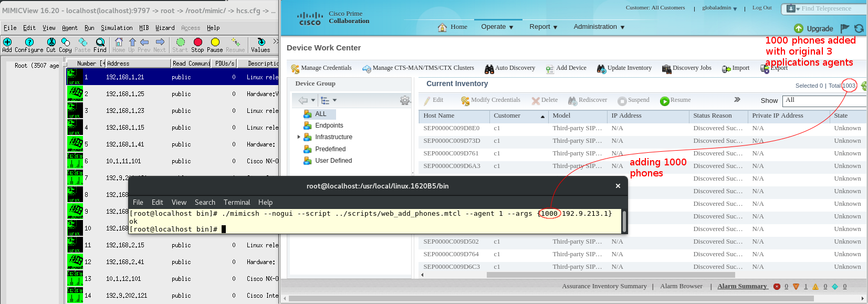The height and width of the screenshot is (304, 868).
Task: Go to the Home page in Cisco Prime
Action: click(x=453, y=27)
